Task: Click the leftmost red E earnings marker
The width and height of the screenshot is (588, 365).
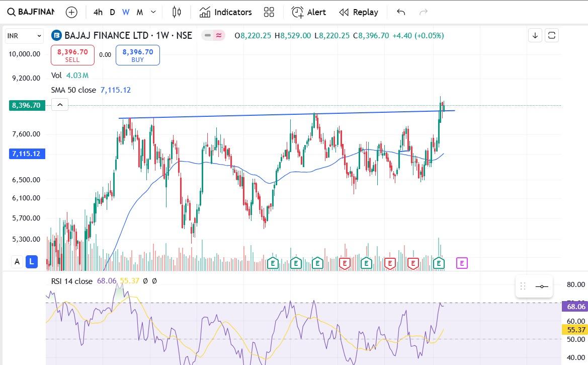Action: [x=344, y=263]
